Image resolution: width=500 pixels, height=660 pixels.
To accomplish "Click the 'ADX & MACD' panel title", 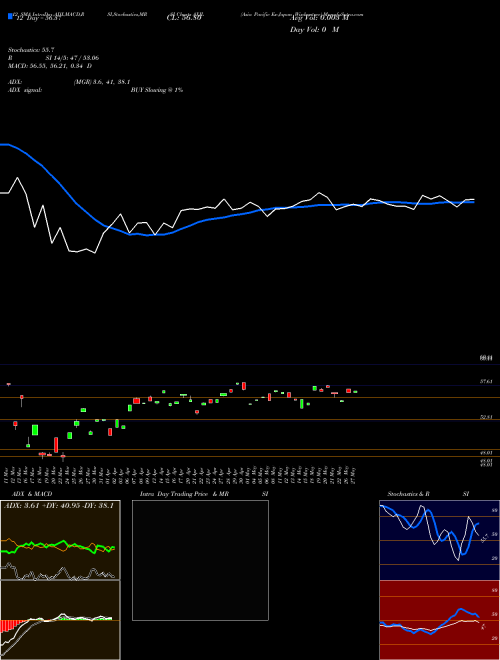I will coord(32,494).
